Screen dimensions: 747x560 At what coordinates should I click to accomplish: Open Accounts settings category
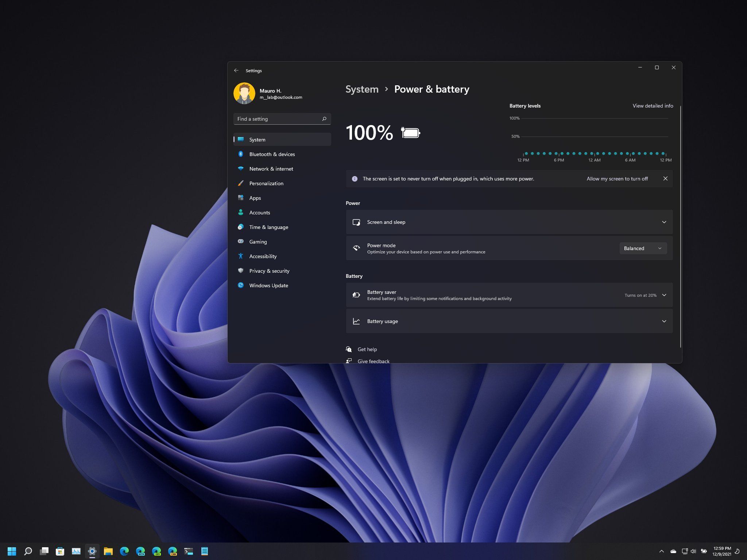click(x=282, y=213)
